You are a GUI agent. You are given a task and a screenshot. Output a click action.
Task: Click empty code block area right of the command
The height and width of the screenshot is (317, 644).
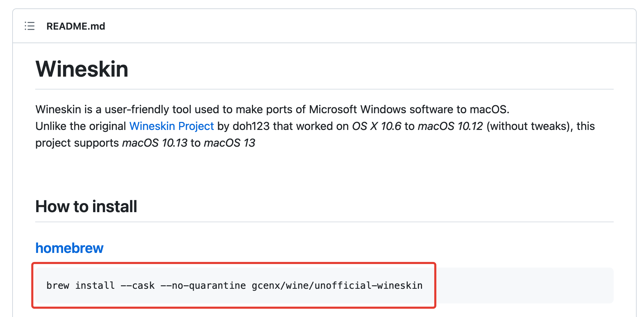[x=523, y=286]
